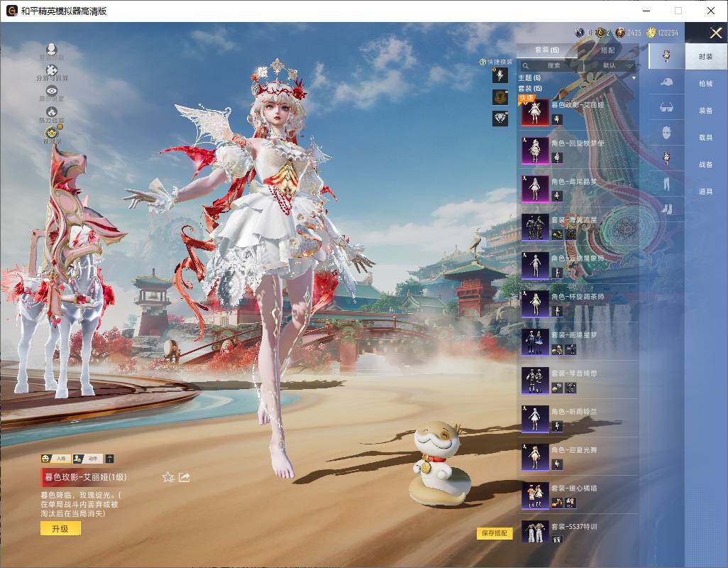
Task: Click the 快捷换装 quick-change help icon
Action: tap(482, 62)
